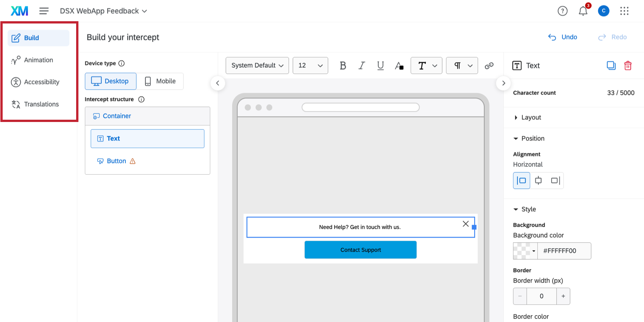Click the Contact Support button in preview
Screen dimensions: 644x322
click(361, 250)
